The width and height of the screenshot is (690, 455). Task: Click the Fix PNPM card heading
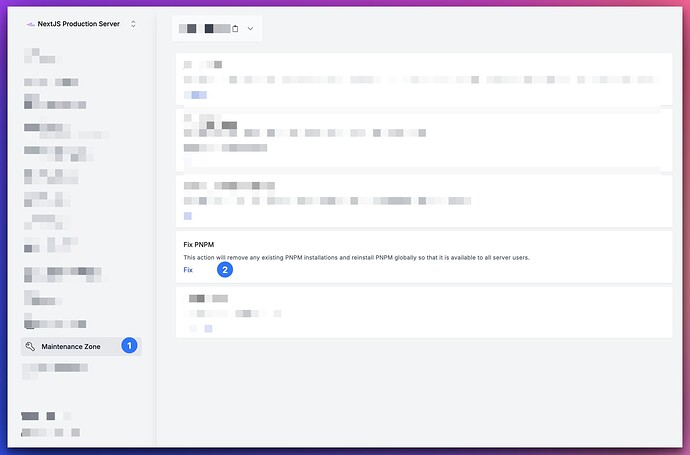(x=198, y=244)
